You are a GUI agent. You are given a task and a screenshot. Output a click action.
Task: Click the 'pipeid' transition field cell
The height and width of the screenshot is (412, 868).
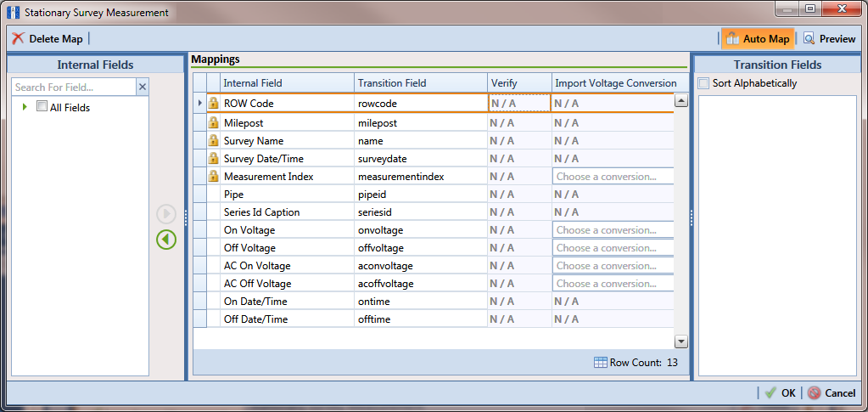(x=421, y=194)
